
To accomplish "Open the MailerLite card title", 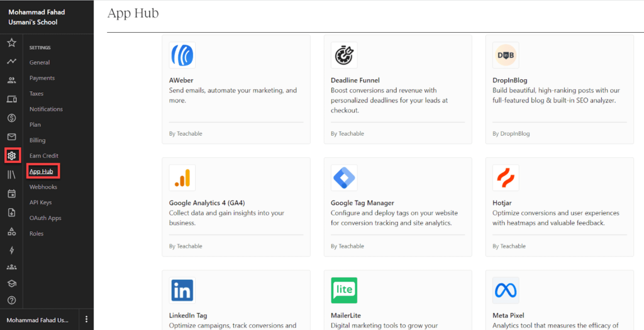I will coord(346,316).
